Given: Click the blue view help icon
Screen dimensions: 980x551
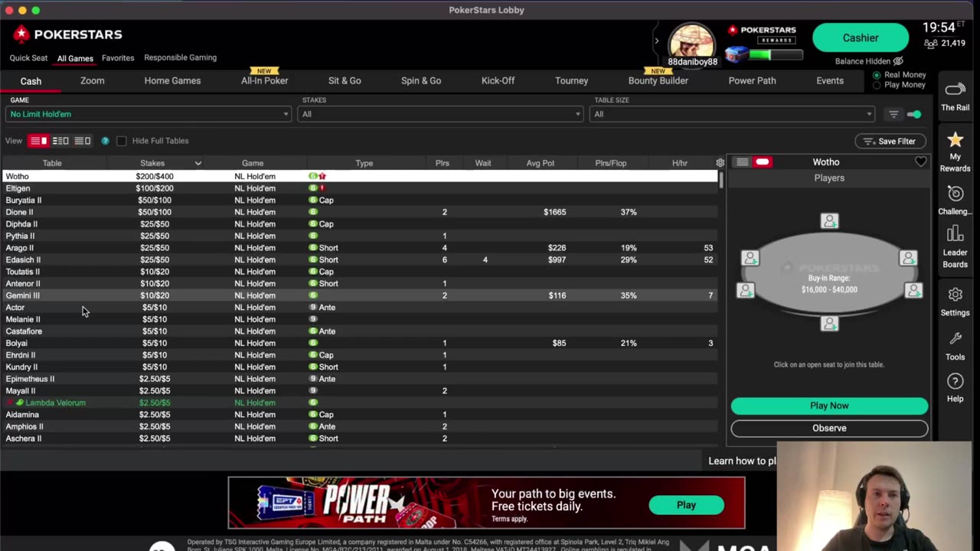Looking at the screenshot, I should [105, 141].
